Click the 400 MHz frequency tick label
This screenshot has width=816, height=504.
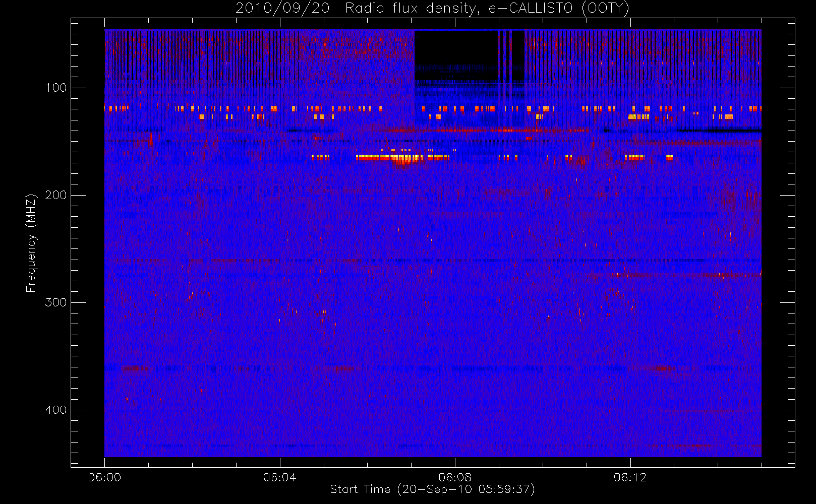coord(55,410)
